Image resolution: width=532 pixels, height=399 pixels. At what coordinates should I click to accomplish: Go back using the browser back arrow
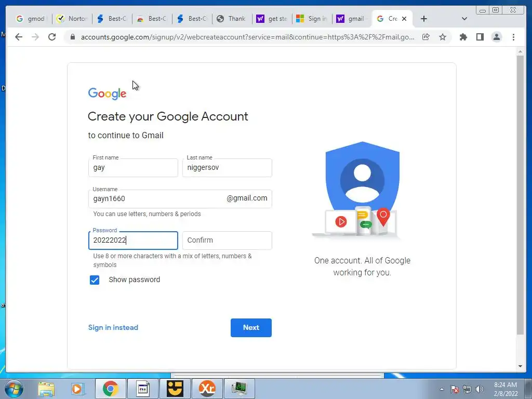19,37
